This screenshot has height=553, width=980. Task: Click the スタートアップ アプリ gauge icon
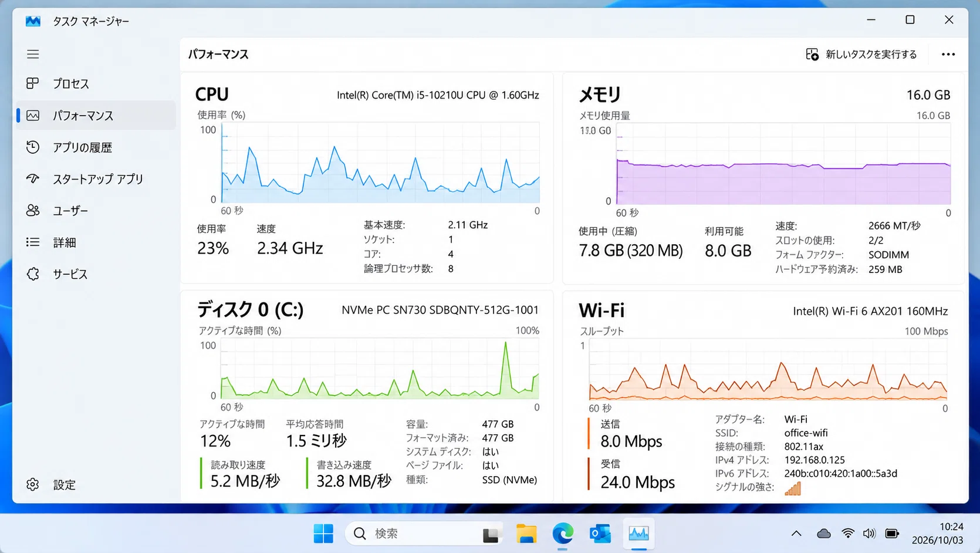pyautogui.click(x=33, y=178)
